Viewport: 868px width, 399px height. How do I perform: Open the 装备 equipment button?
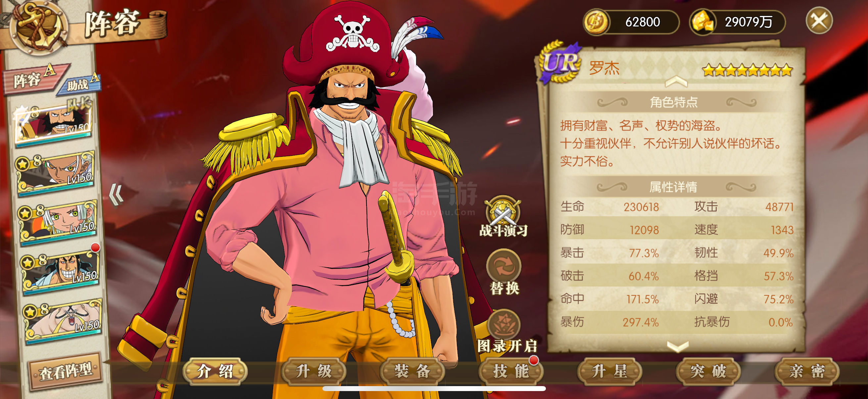[412, 372]
